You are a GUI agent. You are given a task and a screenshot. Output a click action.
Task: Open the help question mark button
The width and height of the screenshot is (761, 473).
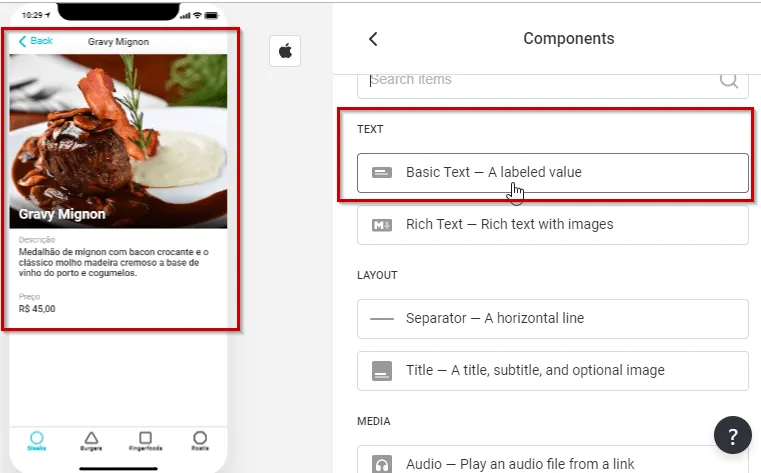[732, 436]
